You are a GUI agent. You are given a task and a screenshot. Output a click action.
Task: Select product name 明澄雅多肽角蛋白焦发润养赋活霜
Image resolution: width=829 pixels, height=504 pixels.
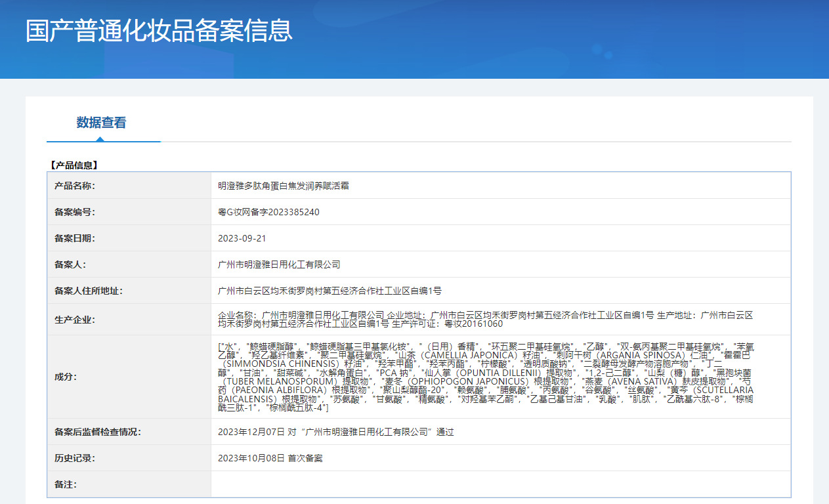pyautogui.click(x=284, y=186)
